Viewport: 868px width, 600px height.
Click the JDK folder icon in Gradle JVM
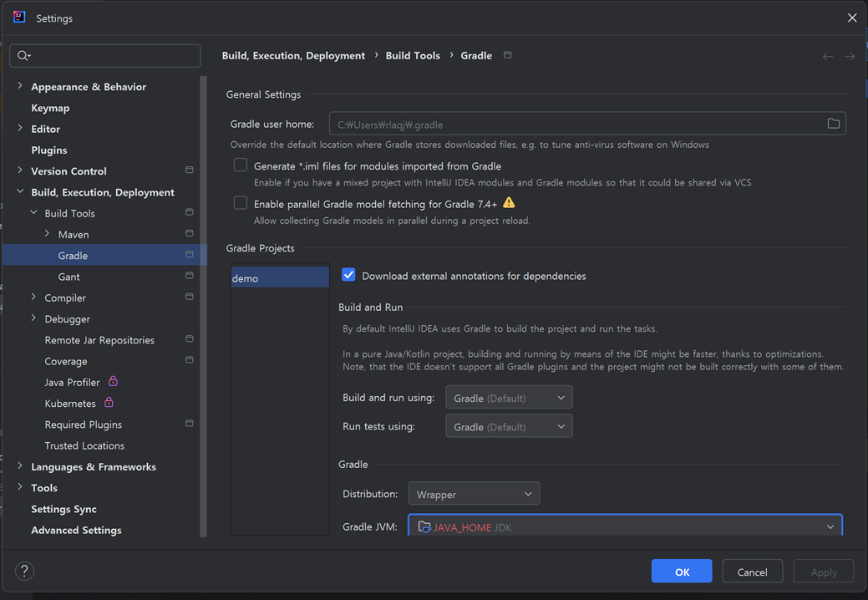pos(424,527)
